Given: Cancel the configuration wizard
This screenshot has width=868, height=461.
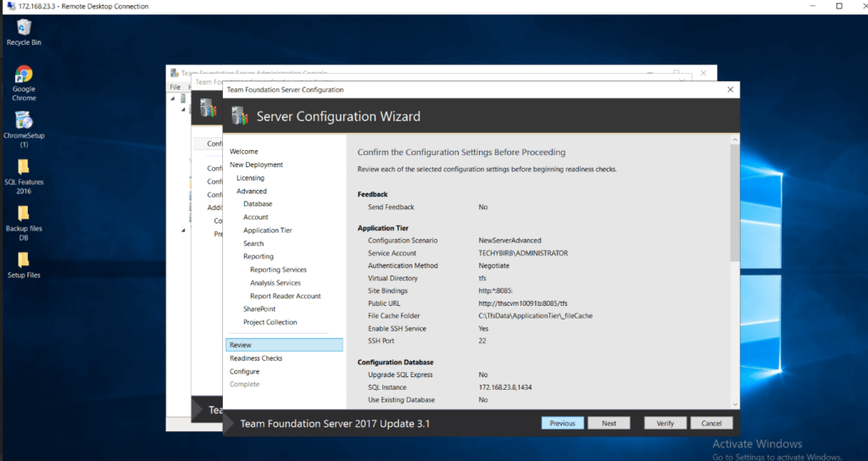Looking at the screenshot, I should (711, 424).
